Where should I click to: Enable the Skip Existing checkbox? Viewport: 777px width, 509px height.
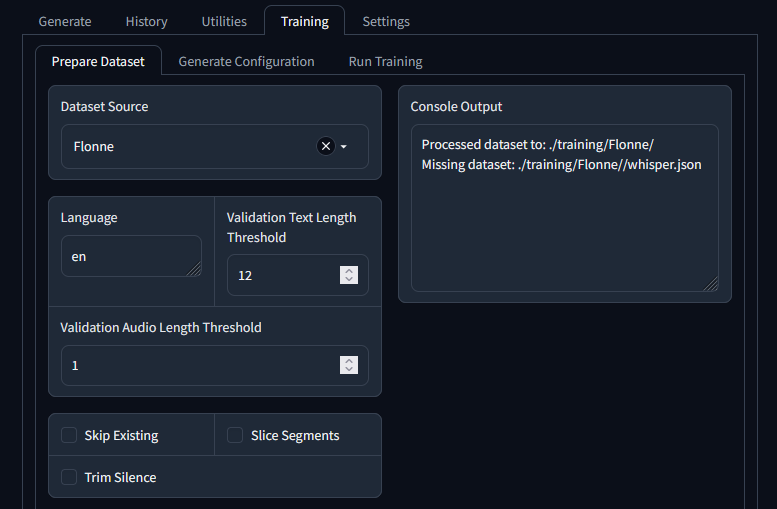[x=69, y=435]
